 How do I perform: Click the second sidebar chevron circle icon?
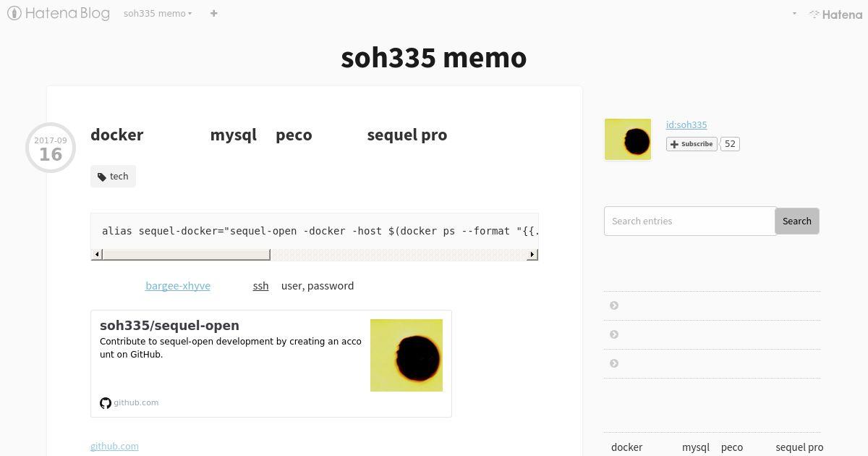[x=614, y=334]
